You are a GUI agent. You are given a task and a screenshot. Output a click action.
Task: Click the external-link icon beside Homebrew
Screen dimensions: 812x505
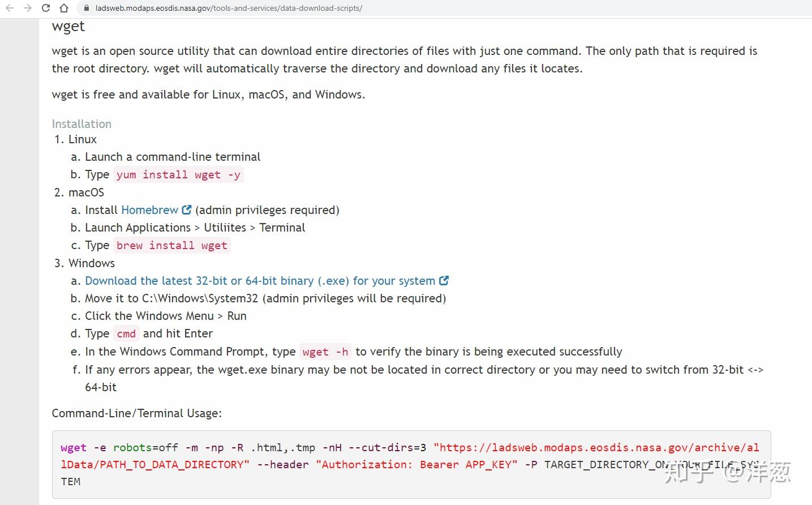click(x=187, y=210)
